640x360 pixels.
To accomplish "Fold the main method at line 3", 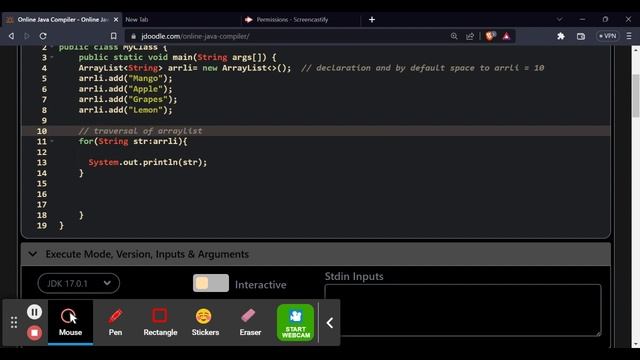I will tap(52, 57).
